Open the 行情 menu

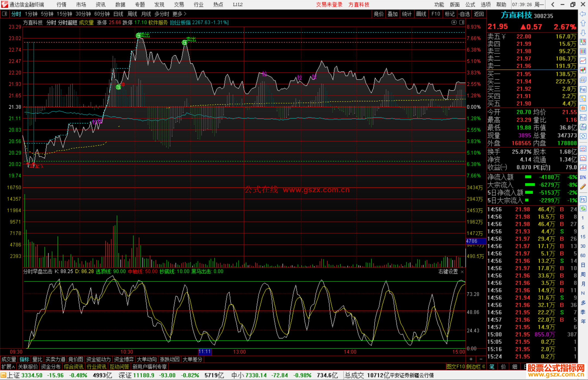(61, 5)
